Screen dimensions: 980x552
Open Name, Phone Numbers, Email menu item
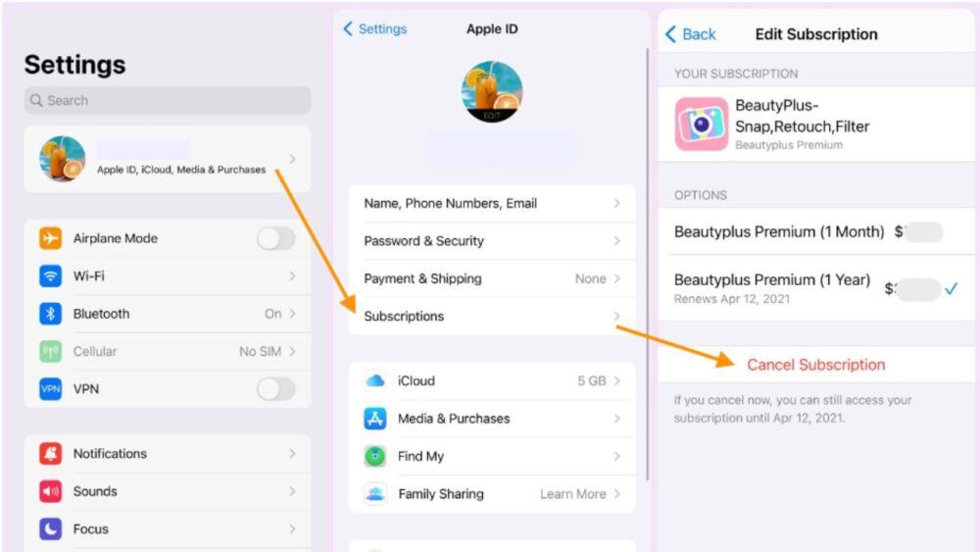[x=492, y=203]
